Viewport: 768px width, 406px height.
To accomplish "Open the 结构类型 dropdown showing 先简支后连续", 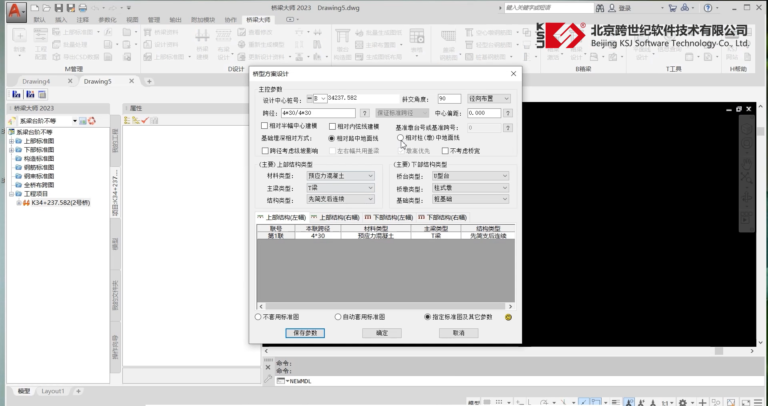I will coord(340,199).
